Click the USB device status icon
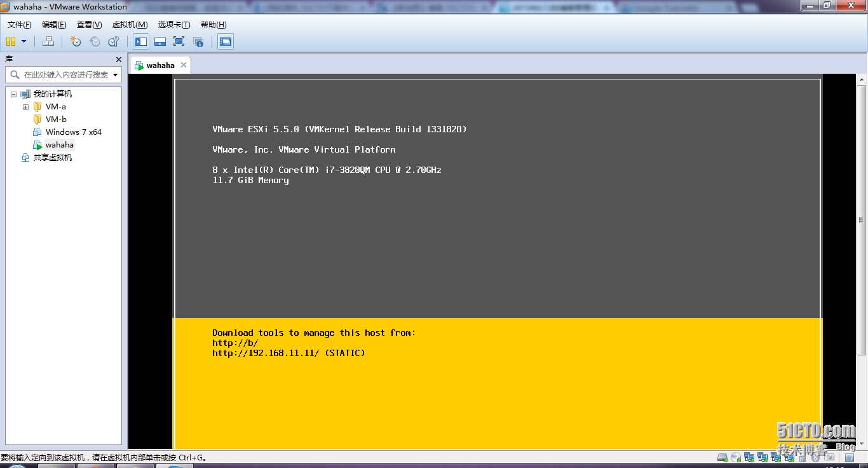This screenshot has height=468, width=868. (803, 457)
